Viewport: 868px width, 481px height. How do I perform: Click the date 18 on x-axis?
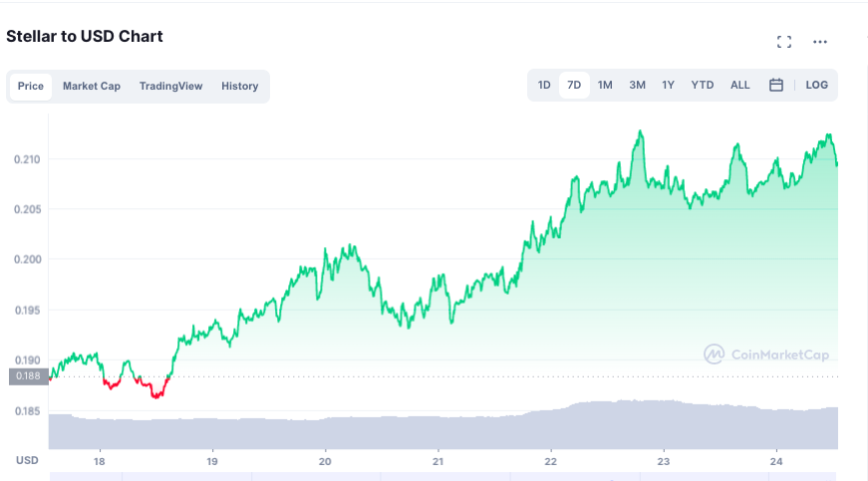pyautogui.click(x=99, y=462)
